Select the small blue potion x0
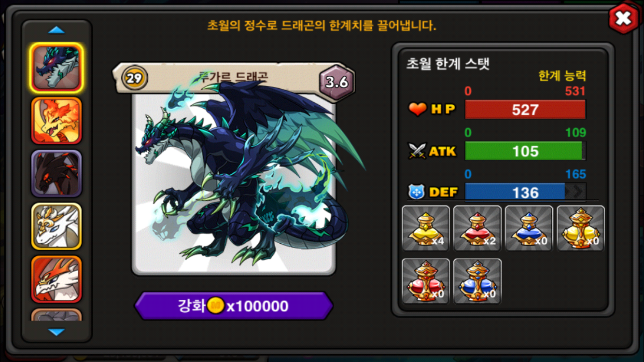The width and height of the screenshot is (644, 362). coord(529,228)
